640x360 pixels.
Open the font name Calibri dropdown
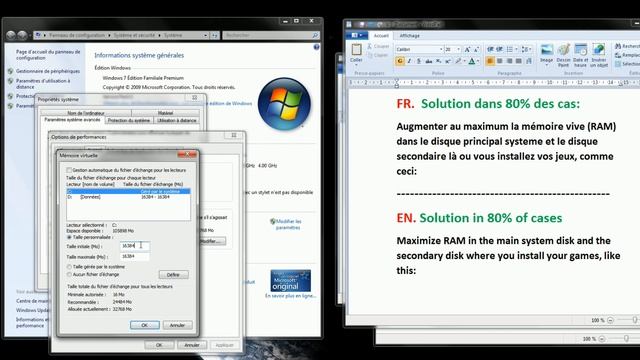click(x=441, y=49)
